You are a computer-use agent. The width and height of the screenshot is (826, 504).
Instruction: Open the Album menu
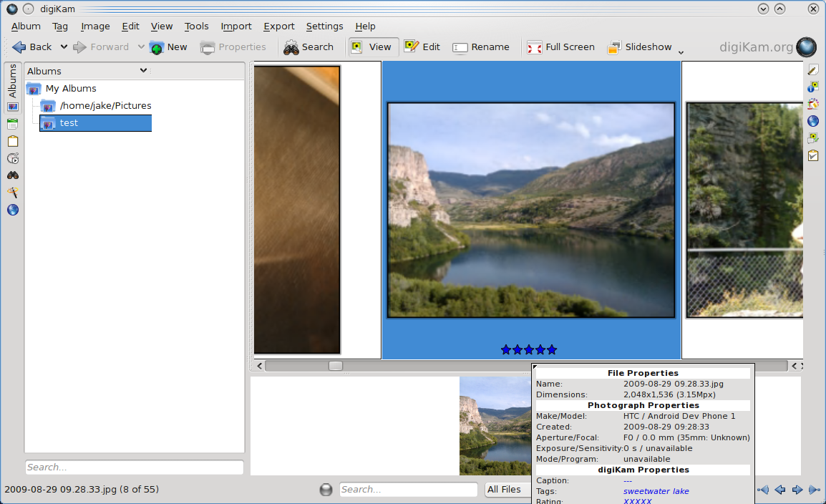(26, 26)
